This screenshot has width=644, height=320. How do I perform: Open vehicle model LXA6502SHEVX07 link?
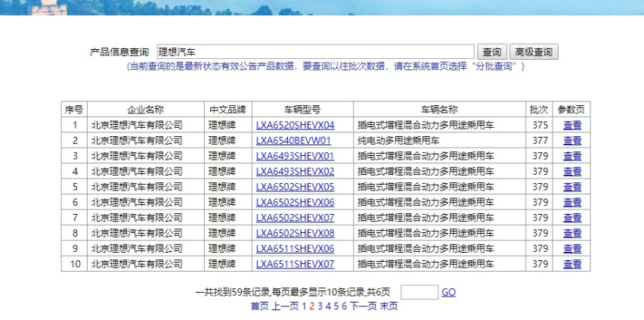click(x=295, y=218)
